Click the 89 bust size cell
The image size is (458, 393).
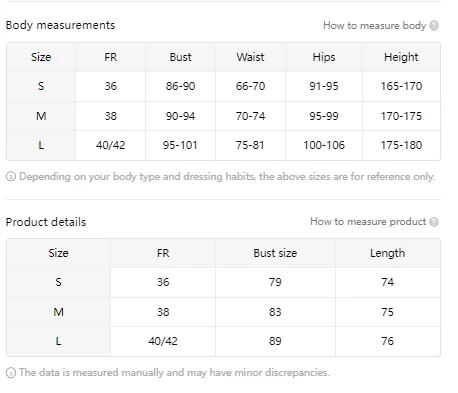(275, 341)
